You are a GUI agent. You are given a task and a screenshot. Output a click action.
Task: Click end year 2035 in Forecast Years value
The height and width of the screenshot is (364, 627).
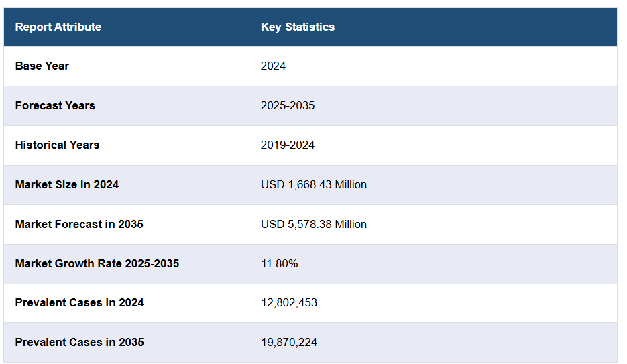(302, 105)
